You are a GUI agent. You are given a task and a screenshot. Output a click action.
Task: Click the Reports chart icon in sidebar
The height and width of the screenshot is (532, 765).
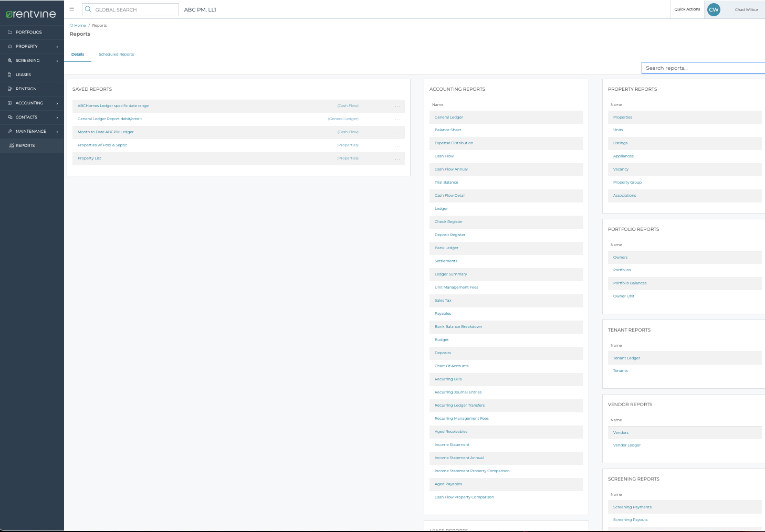tap(12, 145)
